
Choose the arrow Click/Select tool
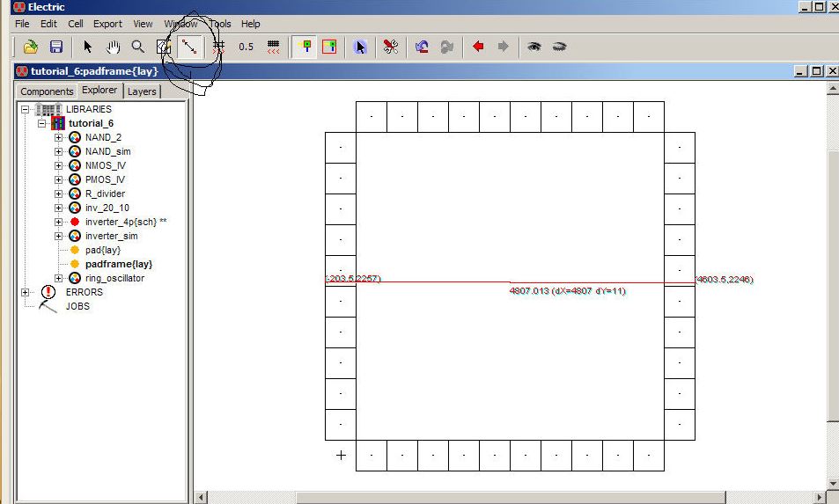click(88, 47)
